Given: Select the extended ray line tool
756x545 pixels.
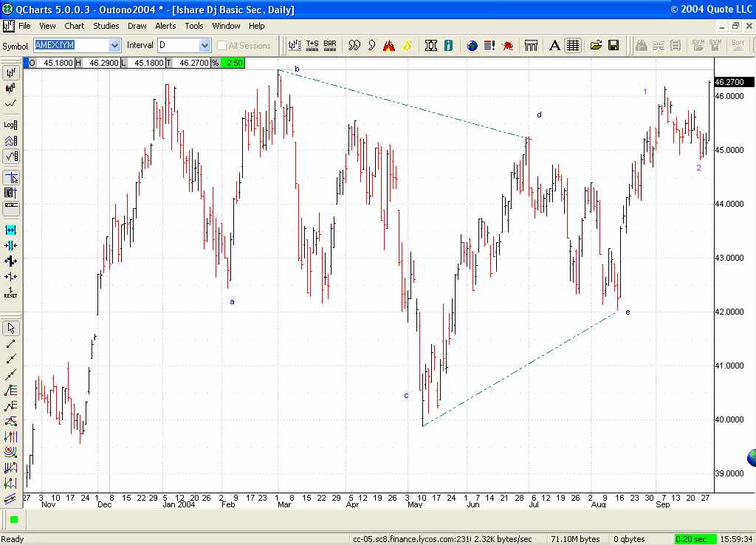Looking at the screenshot, I should (10, 359).
